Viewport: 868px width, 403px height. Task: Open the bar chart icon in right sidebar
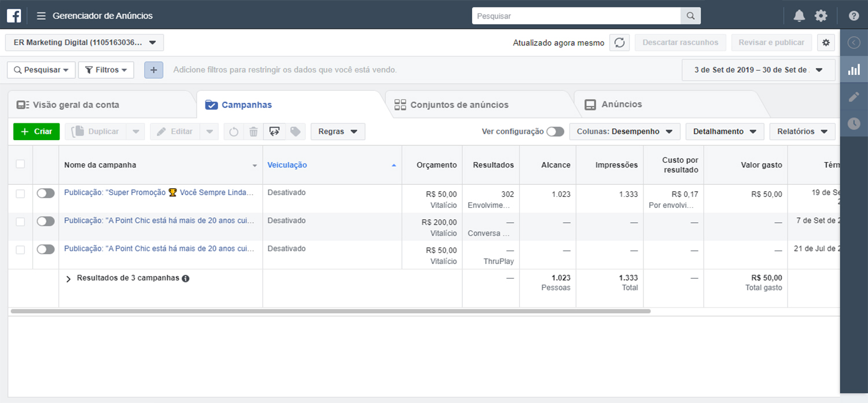[854, 69]
